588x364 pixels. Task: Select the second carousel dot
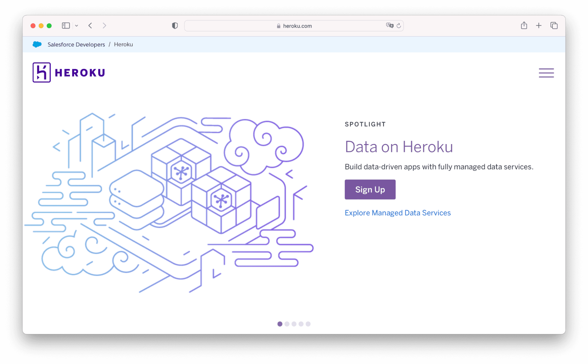pos(287,324)
